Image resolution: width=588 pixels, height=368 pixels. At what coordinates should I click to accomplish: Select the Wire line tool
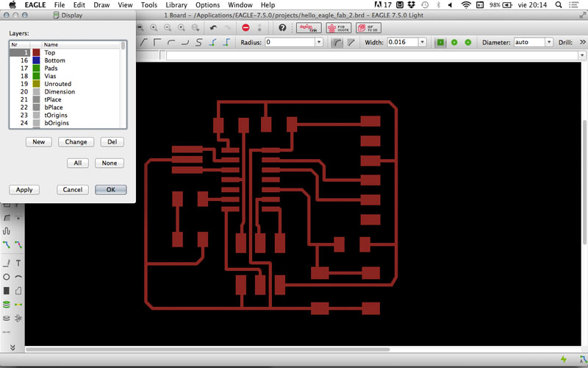click(x=7, y=263)
